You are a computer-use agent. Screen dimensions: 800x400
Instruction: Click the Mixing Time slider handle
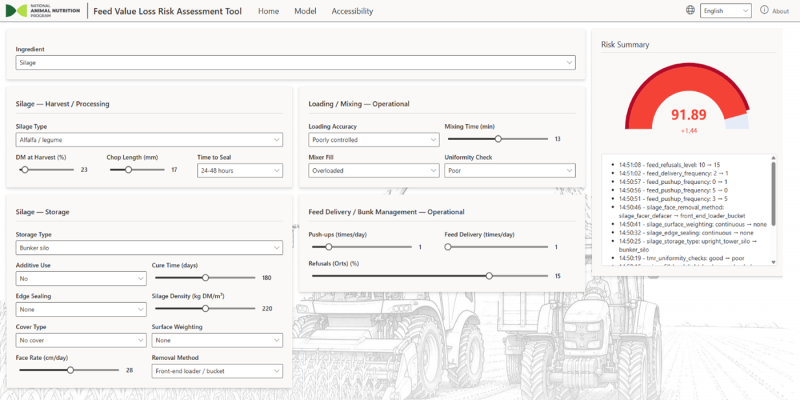tap(498, 139)
